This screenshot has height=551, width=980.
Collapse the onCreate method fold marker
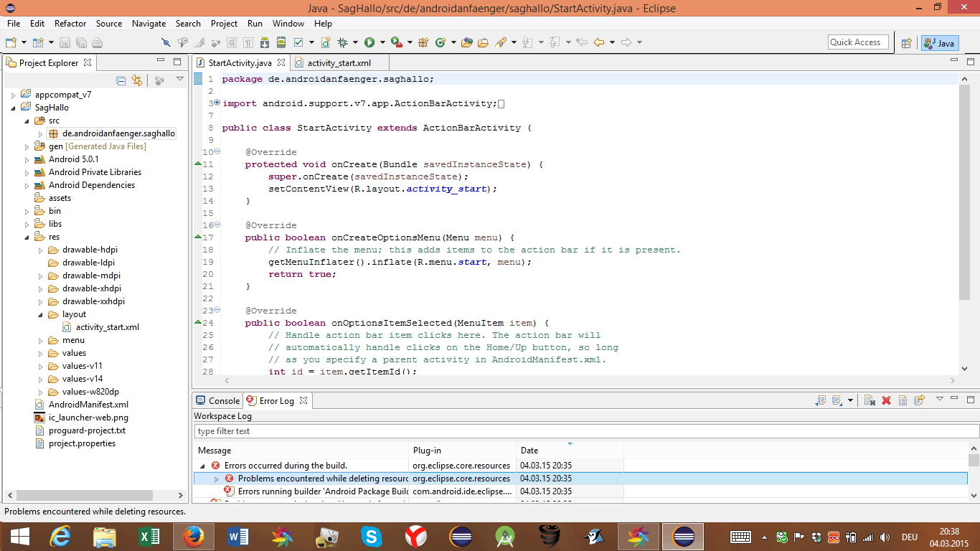pos(217,152)
